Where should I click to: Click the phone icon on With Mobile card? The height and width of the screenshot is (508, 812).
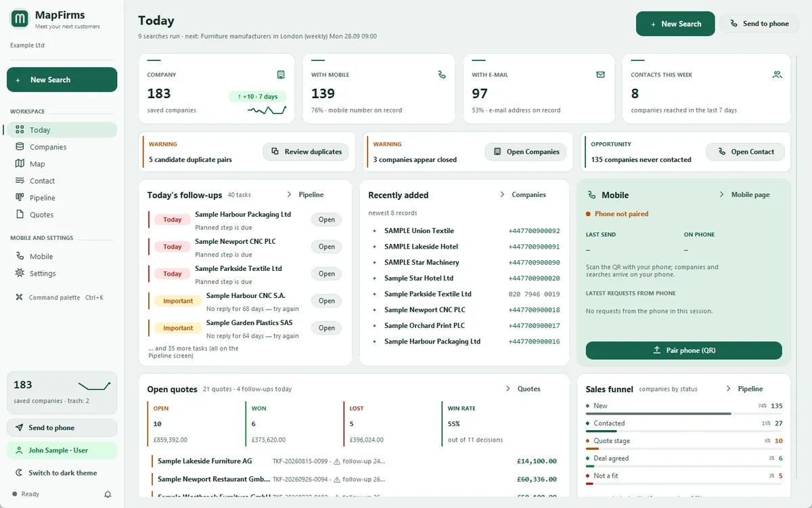[x=442, y=75]
